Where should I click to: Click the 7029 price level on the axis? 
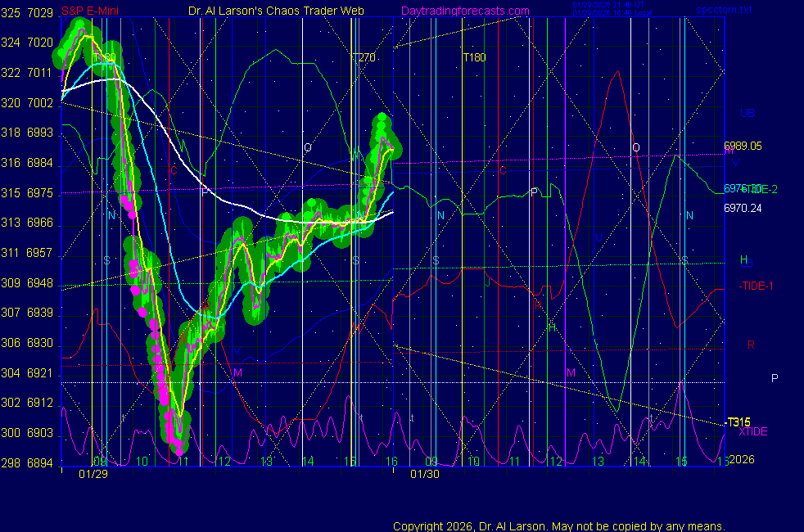[x=40, y=13]
